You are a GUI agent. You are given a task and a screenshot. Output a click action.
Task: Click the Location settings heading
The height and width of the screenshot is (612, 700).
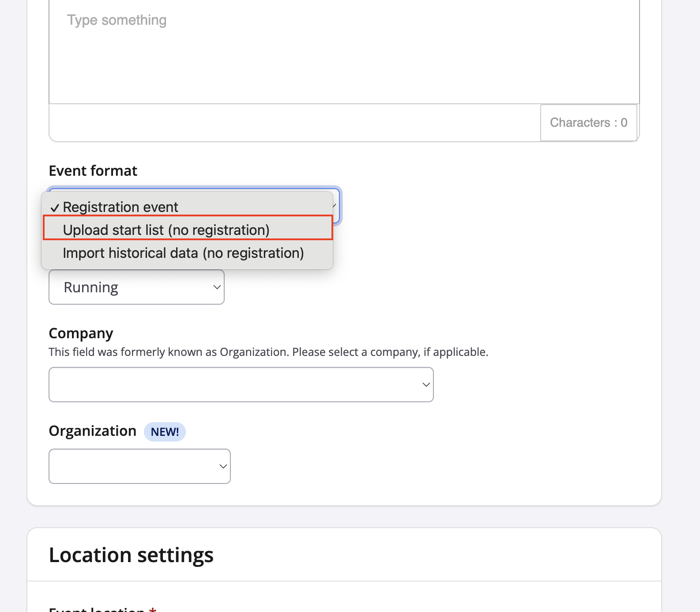coord(131,555)
